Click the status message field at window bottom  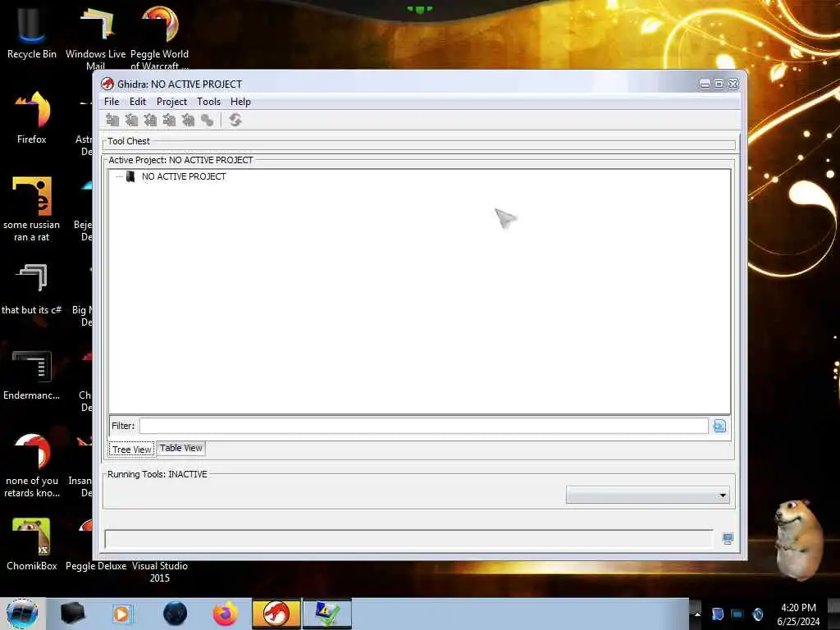tap(409, 539)
